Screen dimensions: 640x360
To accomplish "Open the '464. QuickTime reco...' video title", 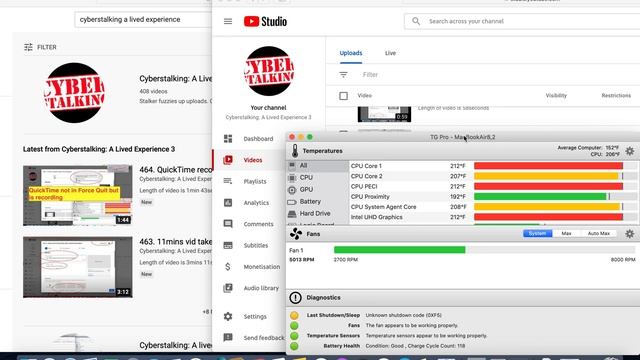I will click(176, 170).
